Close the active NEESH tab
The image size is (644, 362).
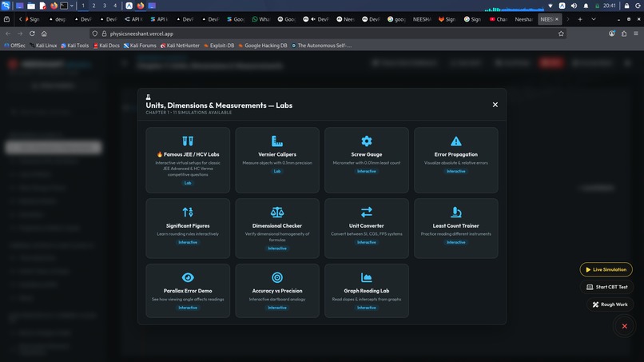click(557, 19)
